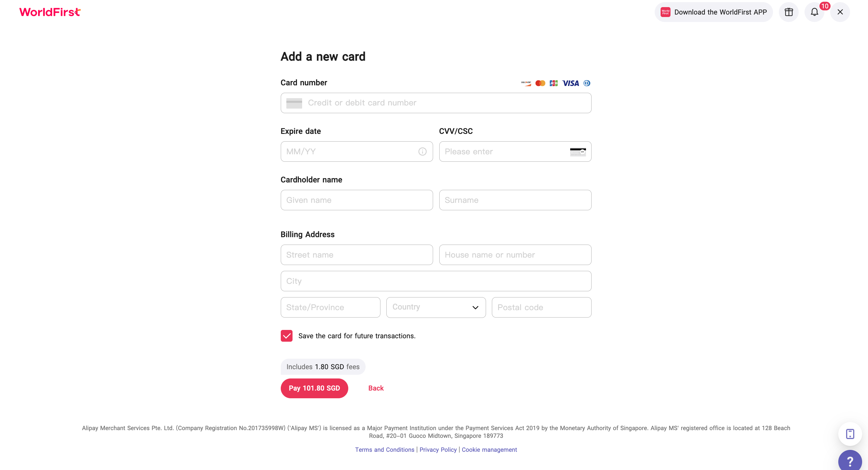Click the floating mobile device icon

[850, 434]
